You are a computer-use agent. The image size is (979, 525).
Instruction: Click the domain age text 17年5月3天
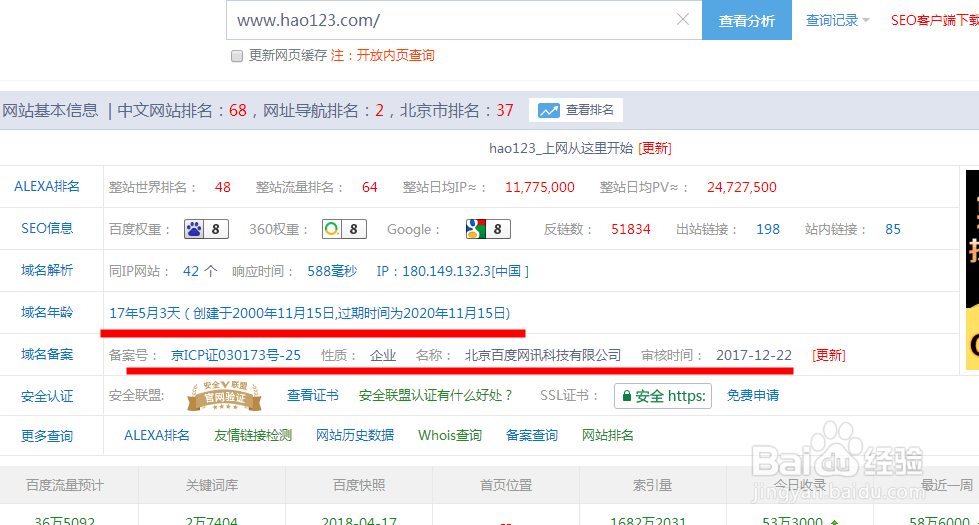[145, 313]
